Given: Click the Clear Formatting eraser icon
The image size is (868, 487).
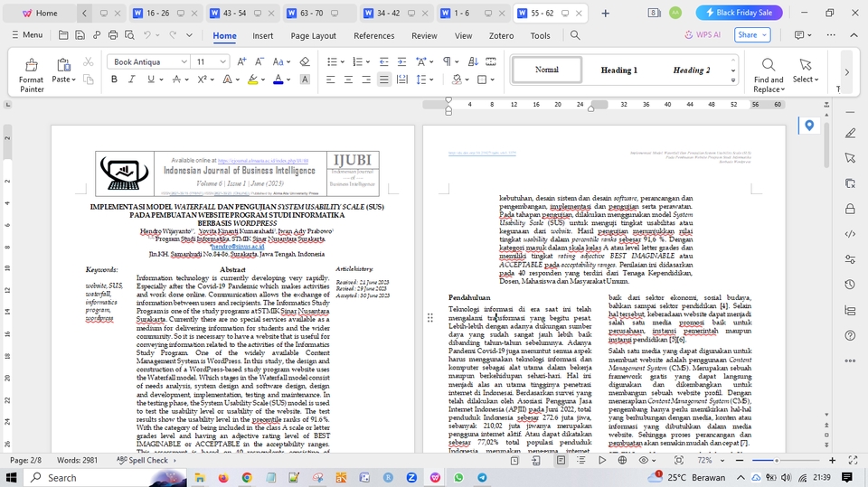Looking at the screenshot, I should tap(305, 61).
